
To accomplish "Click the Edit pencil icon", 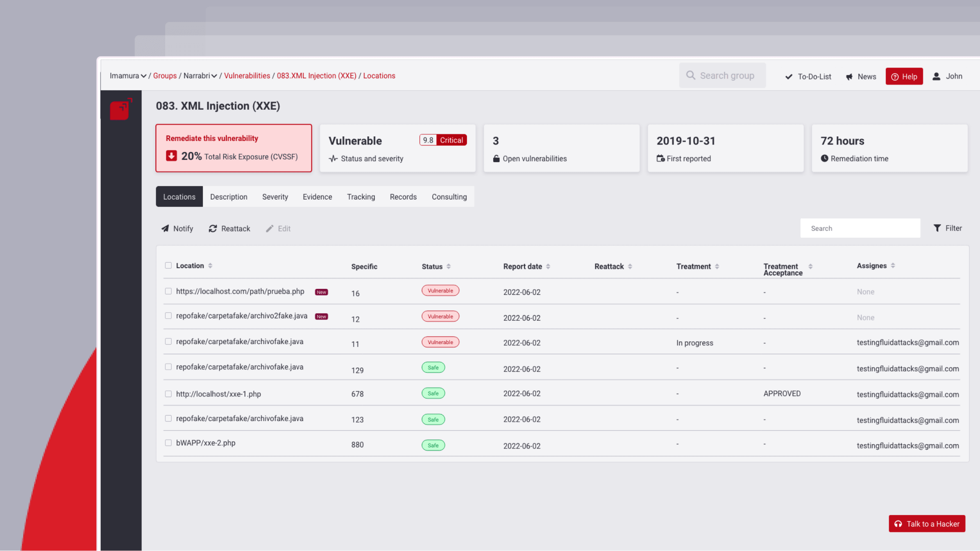I will point(270,229).
